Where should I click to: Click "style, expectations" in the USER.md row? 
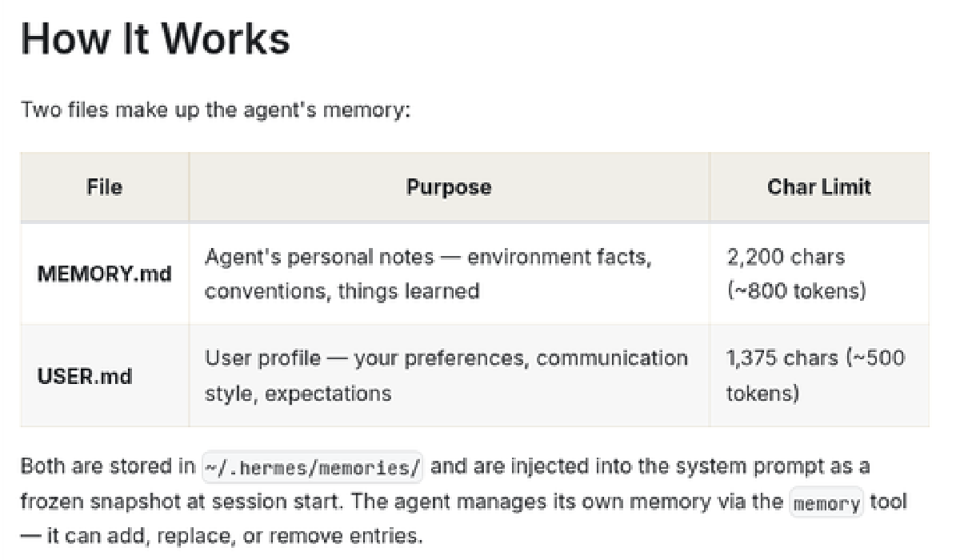pyautogui.click(x=298, y=393)
